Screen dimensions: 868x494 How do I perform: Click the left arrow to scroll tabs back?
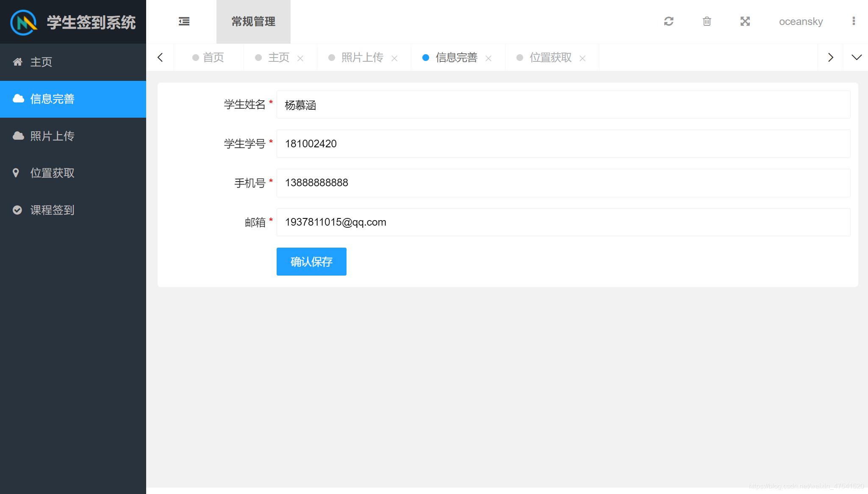tap(160, 57)
